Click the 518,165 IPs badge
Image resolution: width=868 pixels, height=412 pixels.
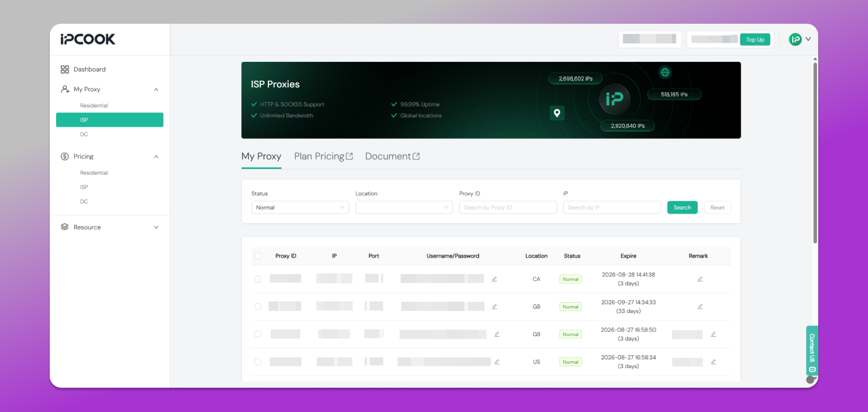(674, 94)
